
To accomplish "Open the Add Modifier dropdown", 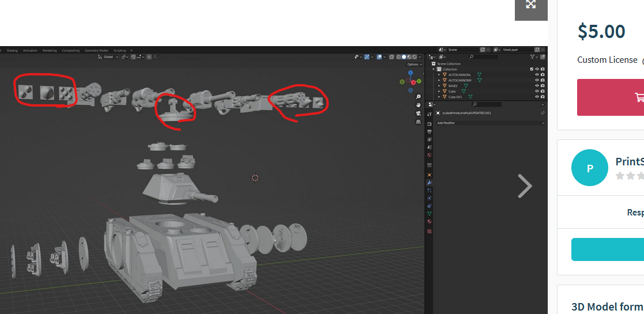I will (489, 123).
